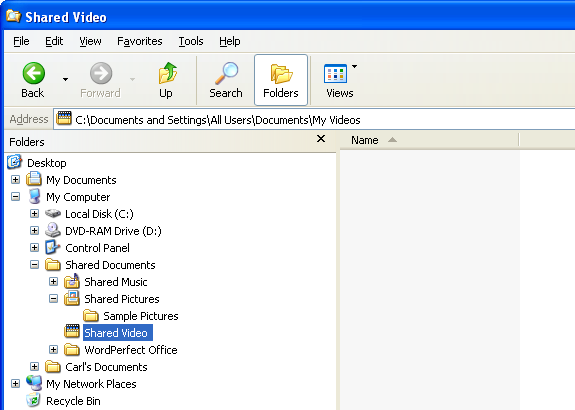Open the Back history dropdown arrow
This screenshot has width=575, height=410.
click(65, 79)
